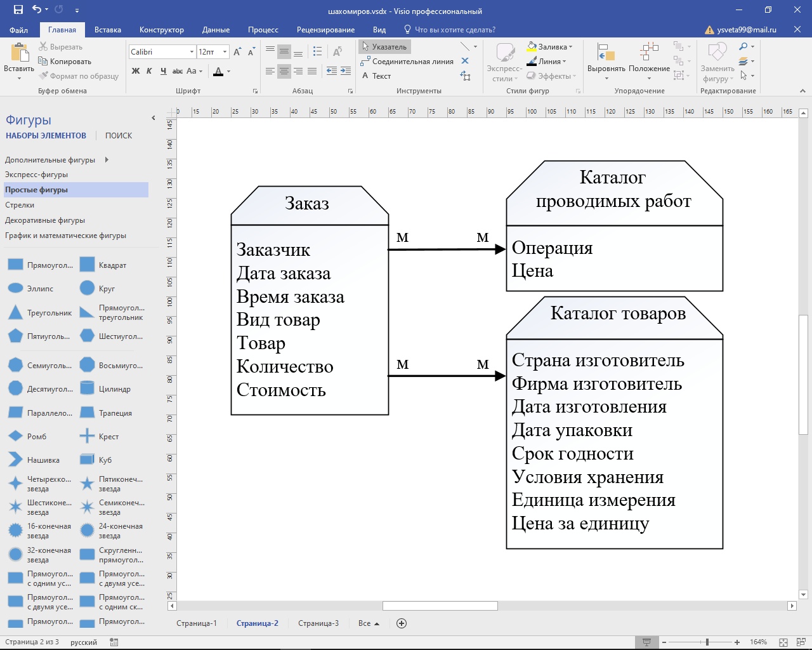Click the Cut scissors icon
Image resolution: width=812 pixels, height=650 pixels.
(43, 47)
